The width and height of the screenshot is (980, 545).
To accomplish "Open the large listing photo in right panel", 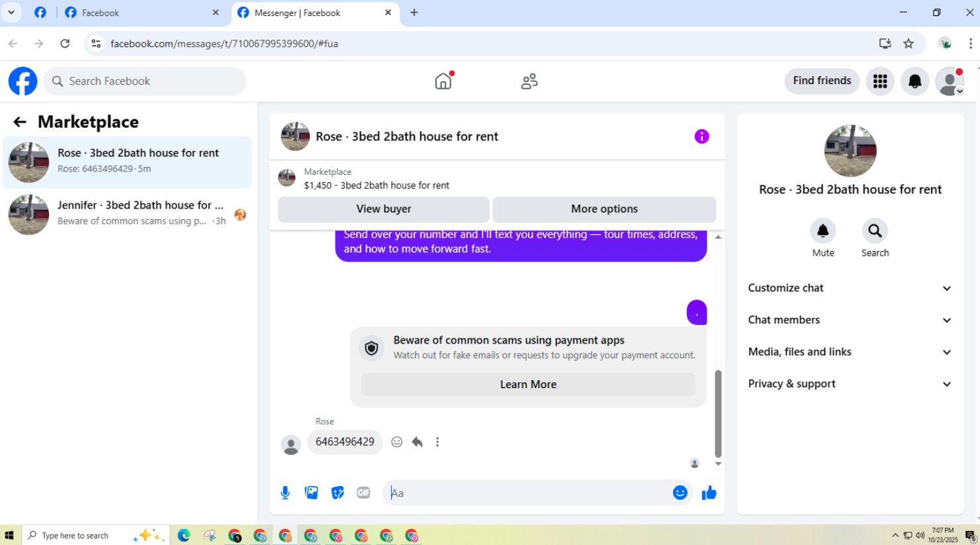I will point(850,151).
